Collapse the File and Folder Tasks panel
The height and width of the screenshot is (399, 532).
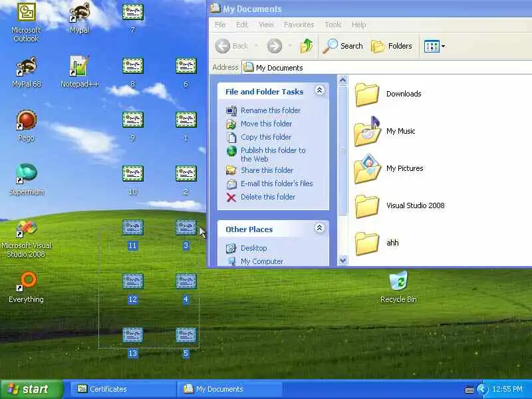pos(319,90)
